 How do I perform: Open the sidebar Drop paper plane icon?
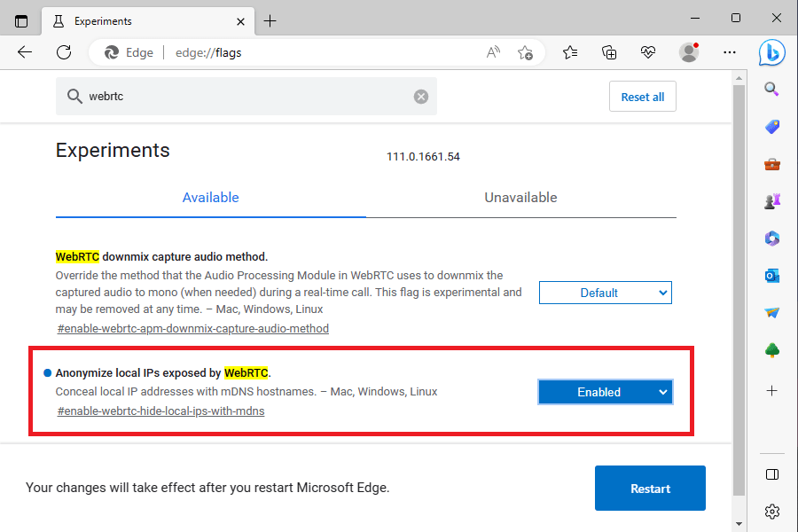tap(772, 313)
